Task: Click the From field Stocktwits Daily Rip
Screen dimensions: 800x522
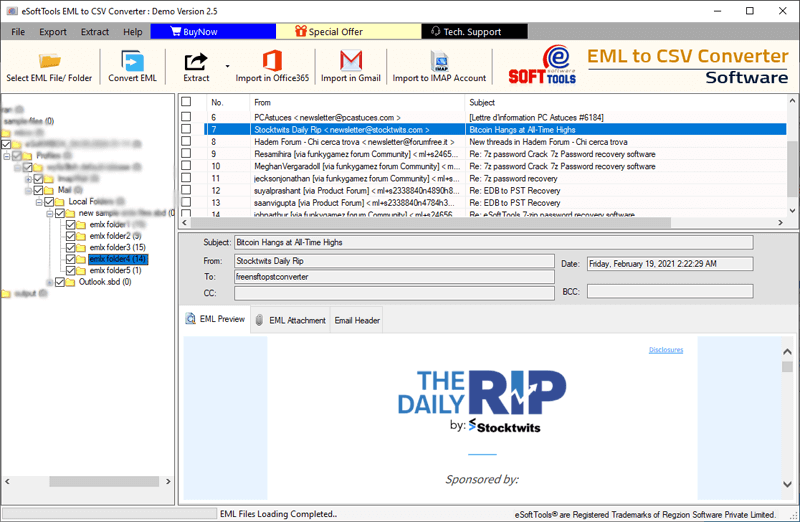Action: (x=394, y=261)
